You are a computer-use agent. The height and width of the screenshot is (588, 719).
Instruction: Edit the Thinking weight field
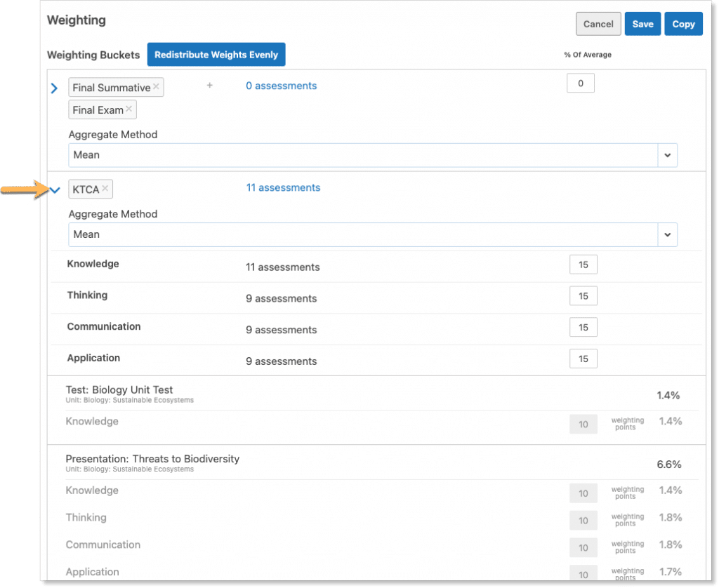[x=583, y=296]
